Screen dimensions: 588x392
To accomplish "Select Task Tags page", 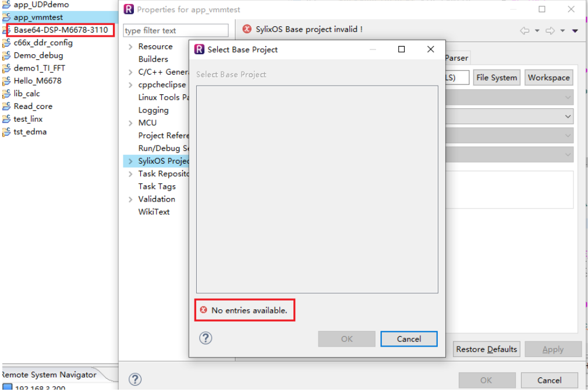I will (157, 186).
